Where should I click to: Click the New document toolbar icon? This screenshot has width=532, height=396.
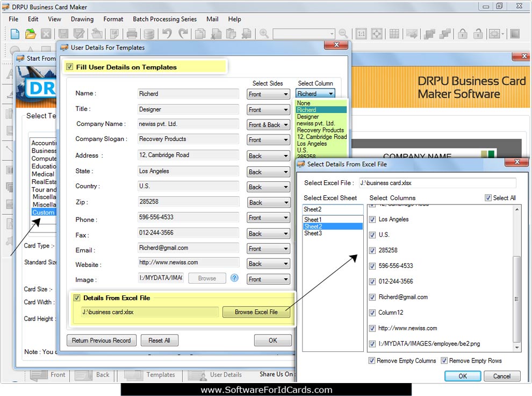point(15,33)
